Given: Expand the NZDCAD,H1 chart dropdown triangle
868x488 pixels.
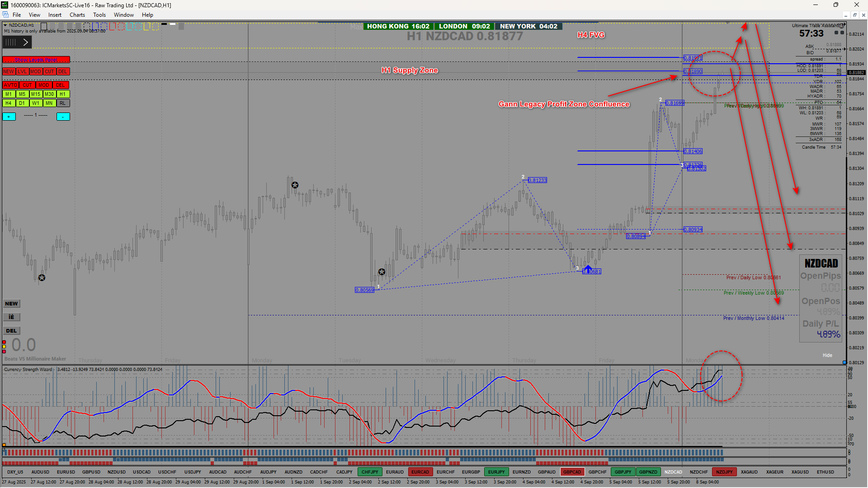Looking at the screenshot, I should pyautogui.click(x=5, y=25).
